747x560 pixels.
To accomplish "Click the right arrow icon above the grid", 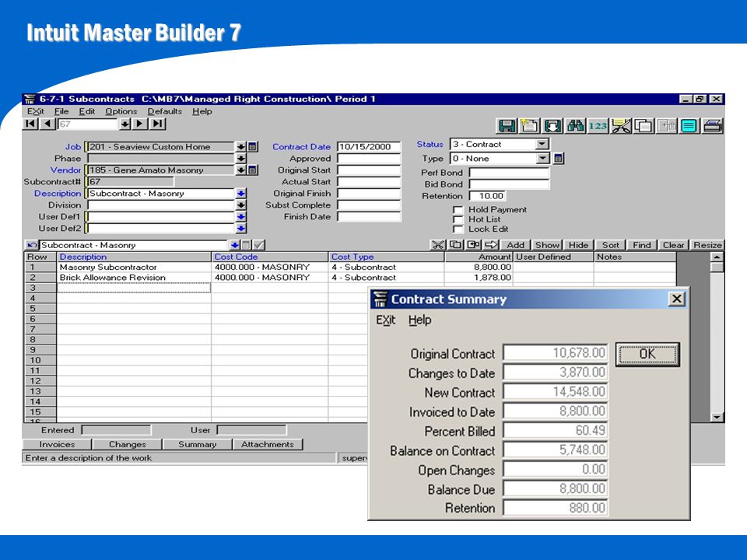I will coord(491,245).
